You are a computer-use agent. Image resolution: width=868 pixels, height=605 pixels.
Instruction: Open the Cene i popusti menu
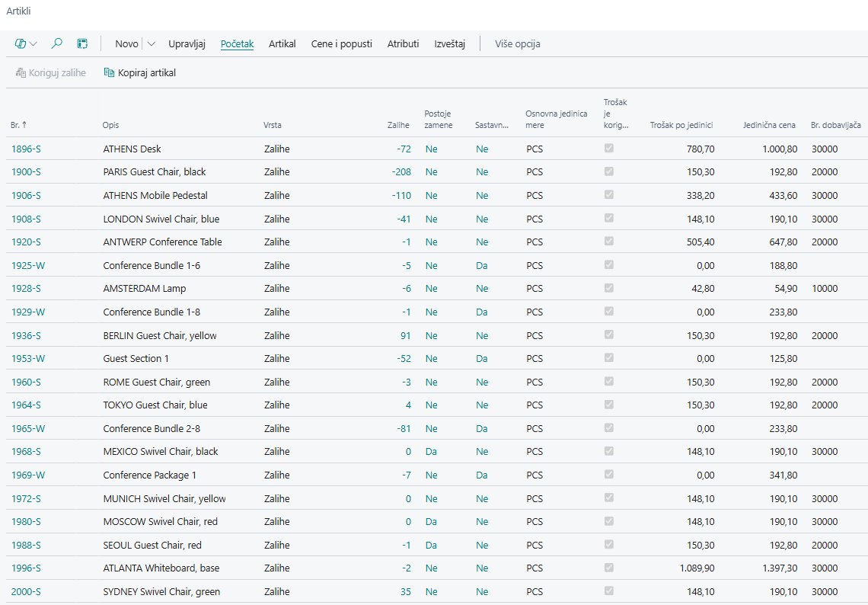[341, 44]
